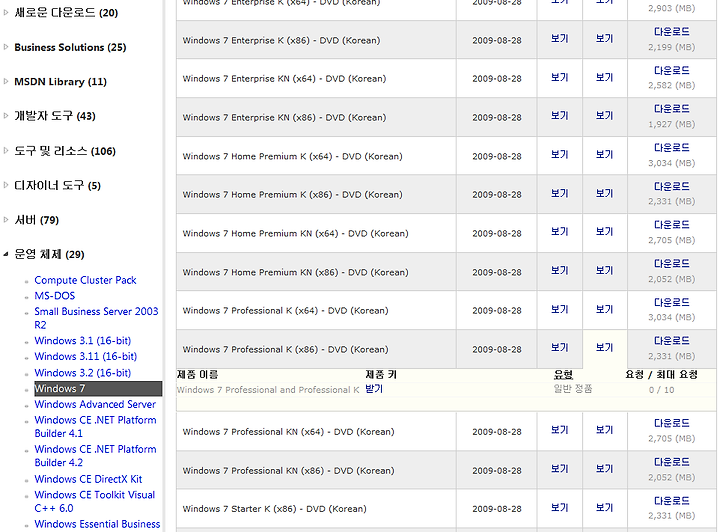Download Windows 7 Home Premium KN (x86)
Screen dimensions: 720x532
tap(671, 264)
